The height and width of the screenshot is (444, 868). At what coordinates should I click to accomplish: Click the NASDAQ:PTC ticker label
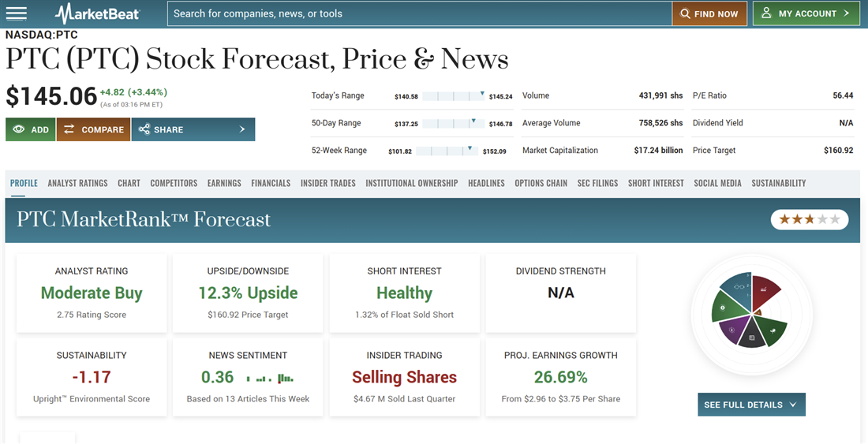42,34
